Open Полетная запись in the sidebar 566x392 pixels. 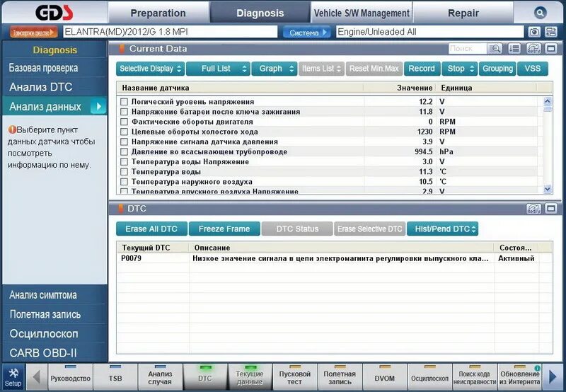click(x=54, y=314)
